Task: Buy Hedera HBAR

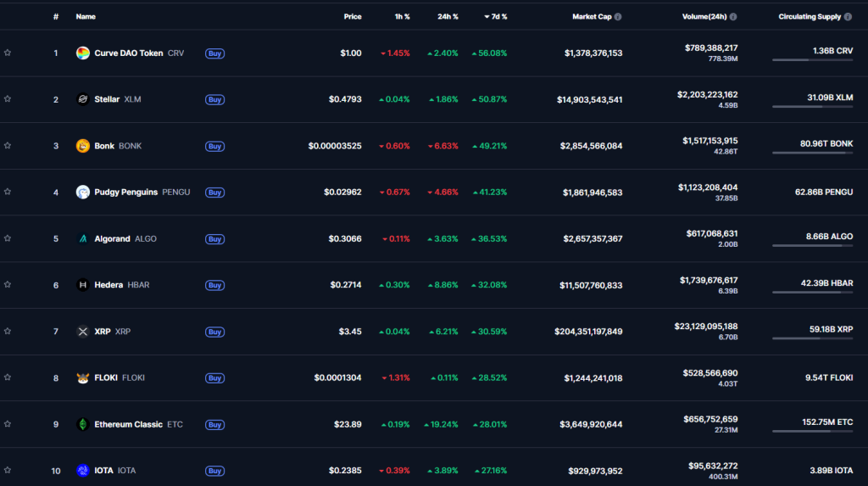Action: pos(214,285)
